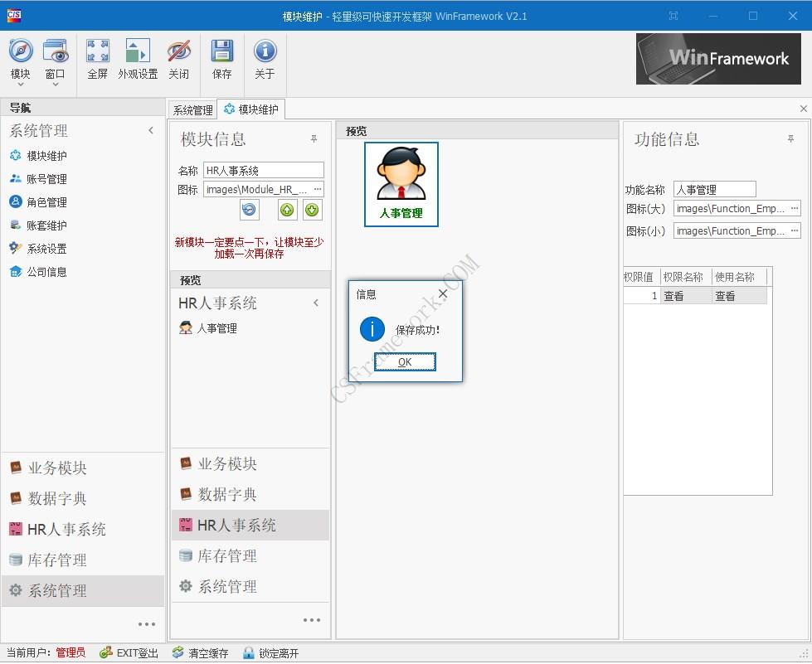
Task: Click 清空缓存 in the status bar
Action: pos(200,653)
